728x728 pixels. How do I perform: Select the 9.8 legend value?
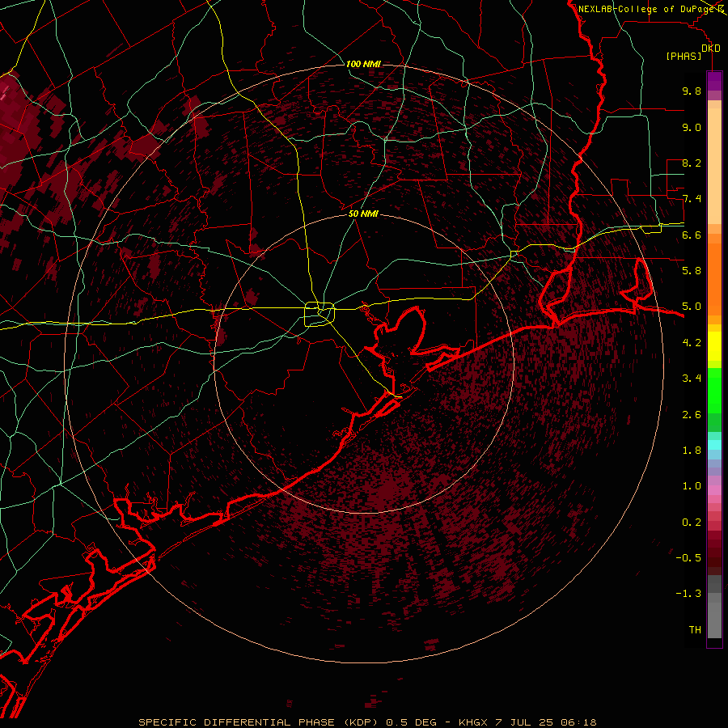point(692,91)
